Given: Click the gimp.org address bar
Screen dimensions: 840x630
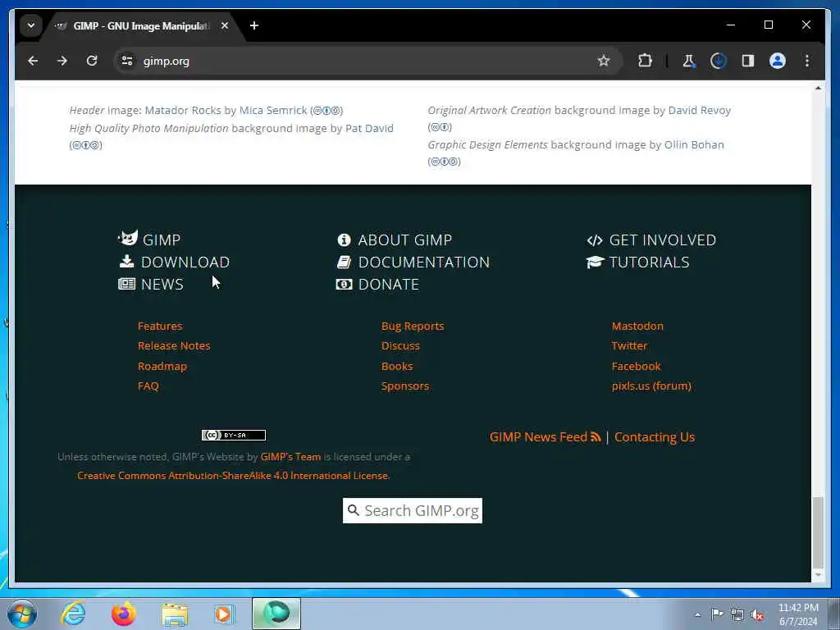Looking at the screenshot, I should coord(364,61).
